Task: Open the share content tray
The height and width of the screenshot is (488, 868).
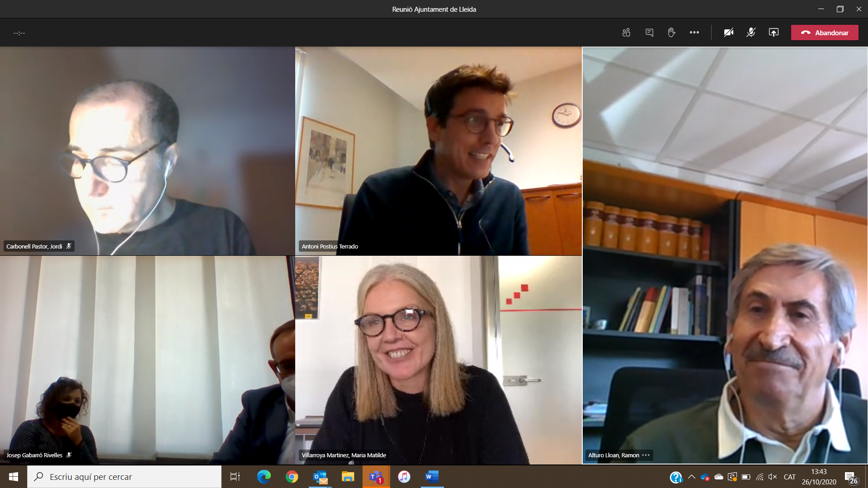Action: pos(774,33)
